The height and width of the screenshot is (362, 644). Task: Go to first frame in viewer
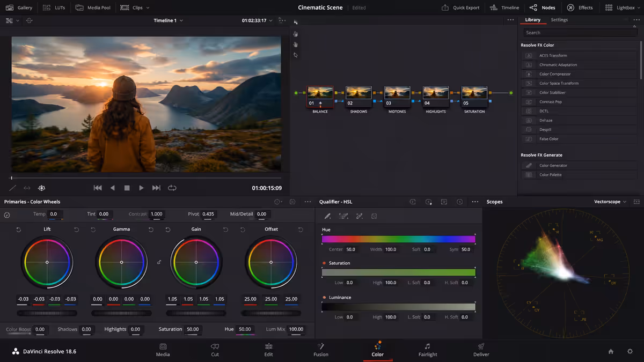(x=98, y=188)
